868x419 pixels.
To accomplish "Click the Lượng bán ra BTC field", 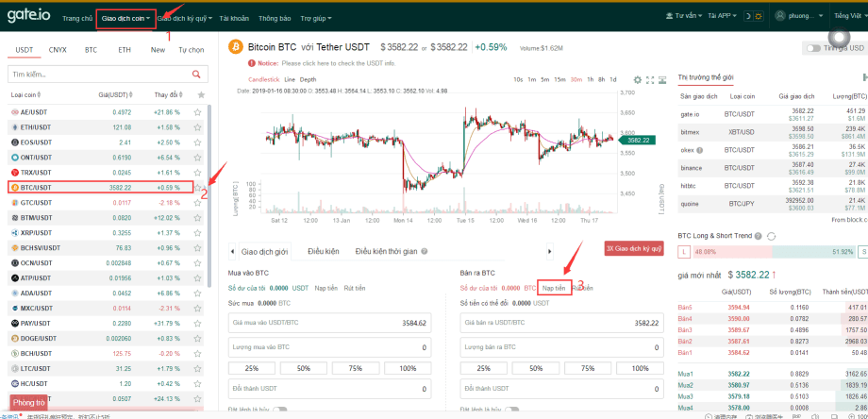I will point(561,347).
